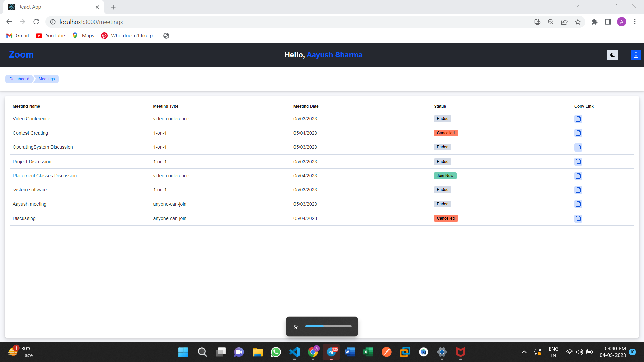
Task: Click the Cancelled status on Contest Creating
Action: click(446, 133)
